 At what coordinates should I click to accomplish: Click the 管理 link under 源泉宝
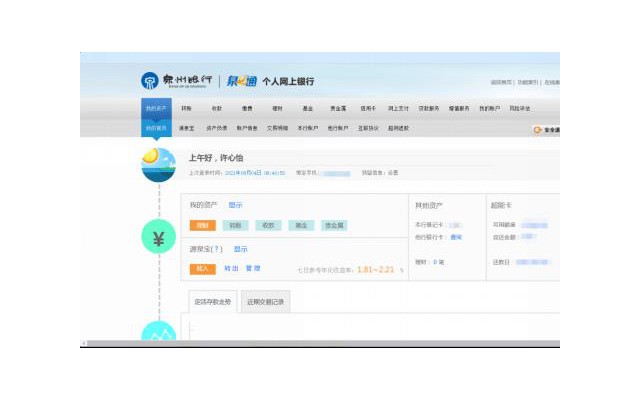coord(253,269)
